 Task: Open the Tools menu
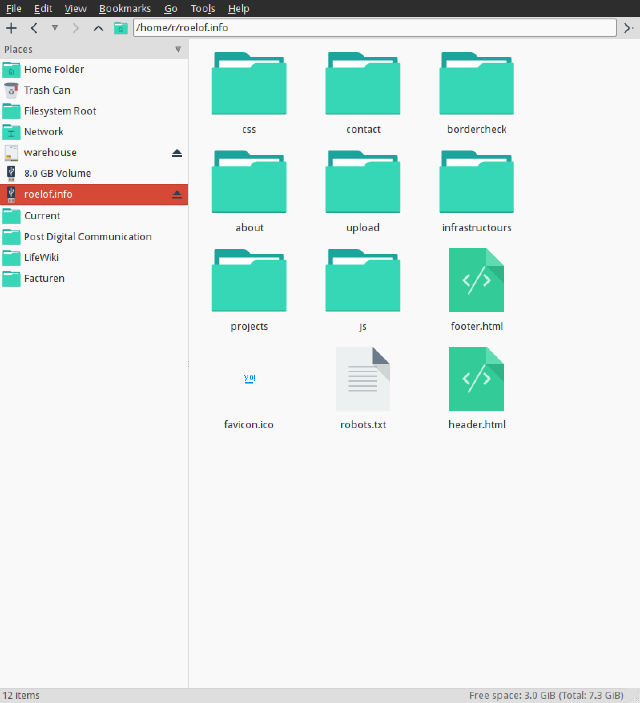pos(203,9)
